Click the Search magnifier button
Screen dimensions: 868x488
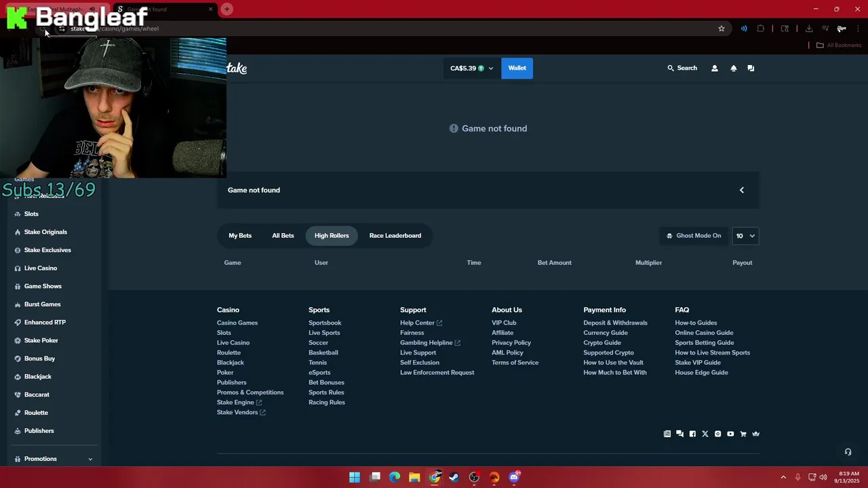[682, 68]
